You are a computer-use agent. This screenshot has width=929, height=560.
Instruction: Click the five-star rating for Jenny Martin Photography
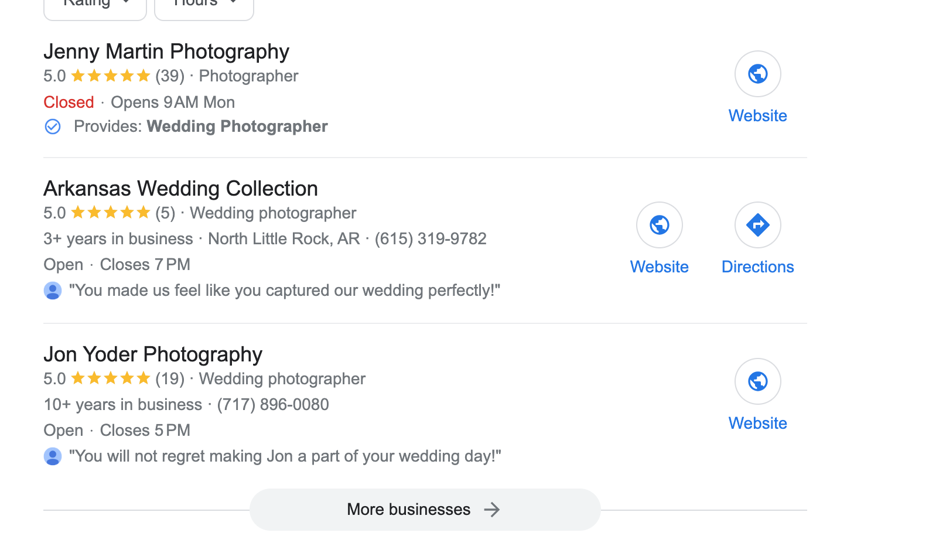(x=111, y=76)
